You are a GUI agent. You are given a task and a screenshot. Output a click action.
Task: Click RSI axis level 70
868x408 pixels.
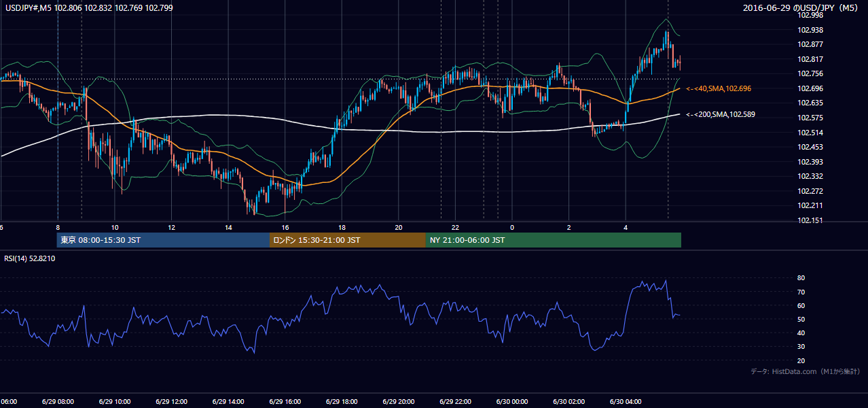[801, 292]
